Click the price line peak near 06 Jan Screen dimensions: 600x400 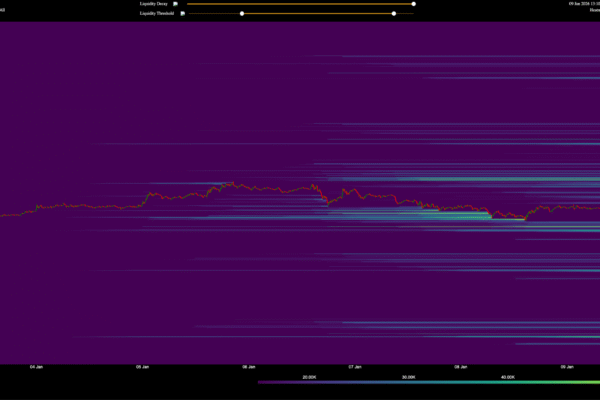tap(228, 184)
